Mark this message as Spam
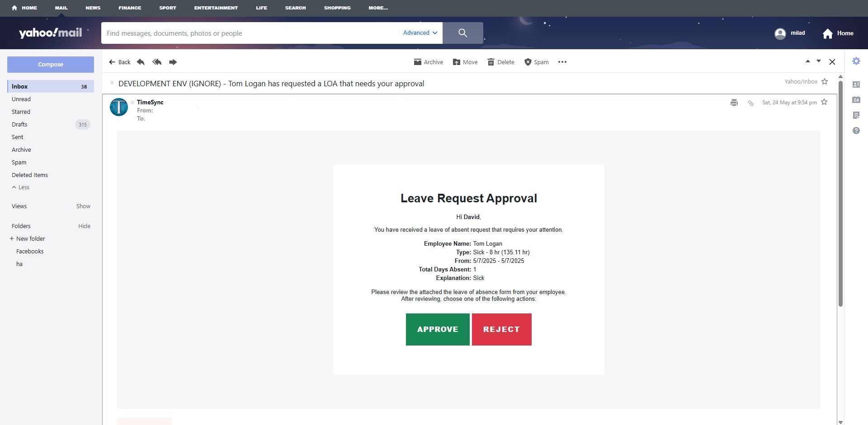The width and height of the screenshot is (868, 425). 537,62
